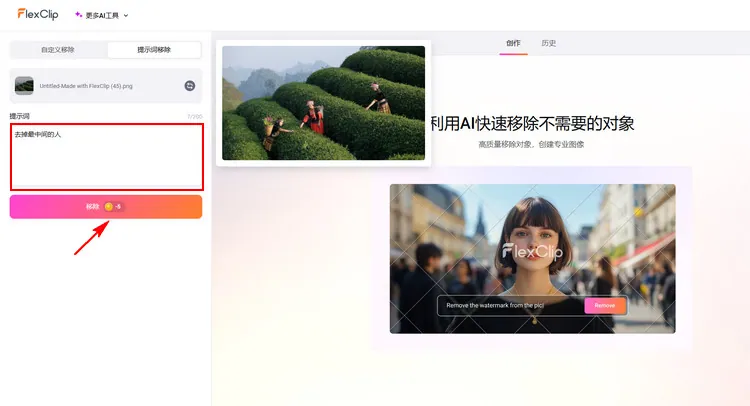Open the 历史 tab
This screenshot has width=750, height=406.
click(x=549, y=43)
